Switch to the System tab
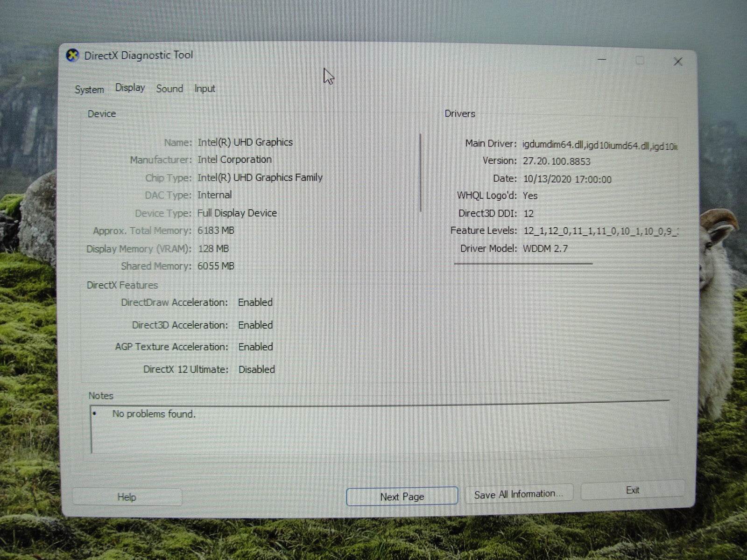The image size is (747, 560). (89, 89)
